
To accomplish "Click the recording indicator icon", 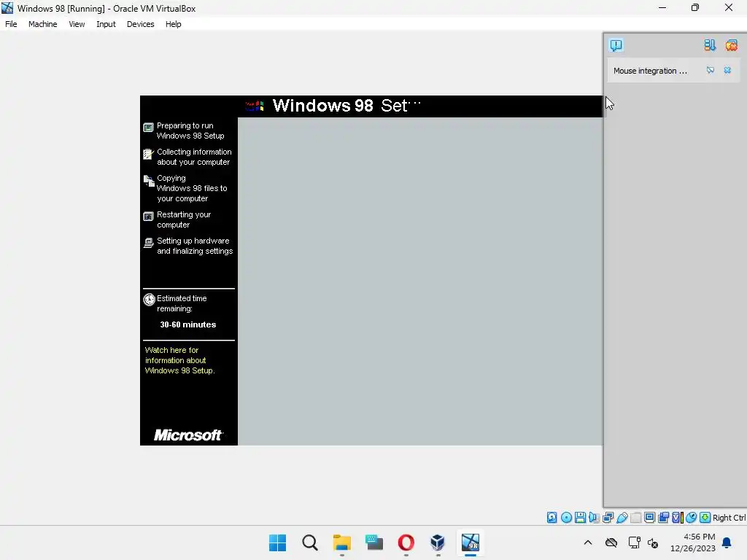I will point(664,518).
